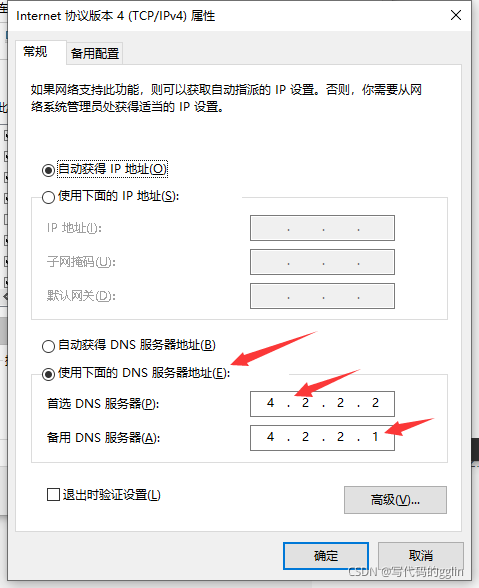The height and width of the screenshot is (588, 479).
Task: Click third octet of 备用 DNS 服务器 field
Action: [x=340, y=437]
